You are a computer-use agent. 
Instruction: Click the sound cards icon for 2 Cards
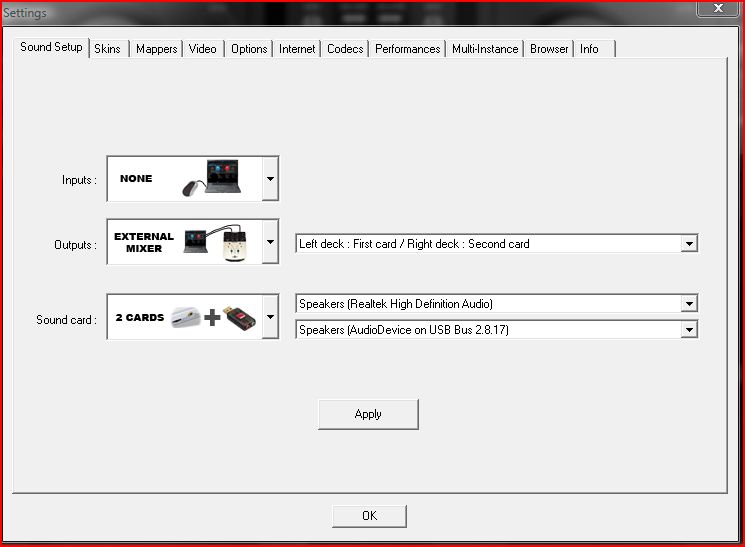211,317
